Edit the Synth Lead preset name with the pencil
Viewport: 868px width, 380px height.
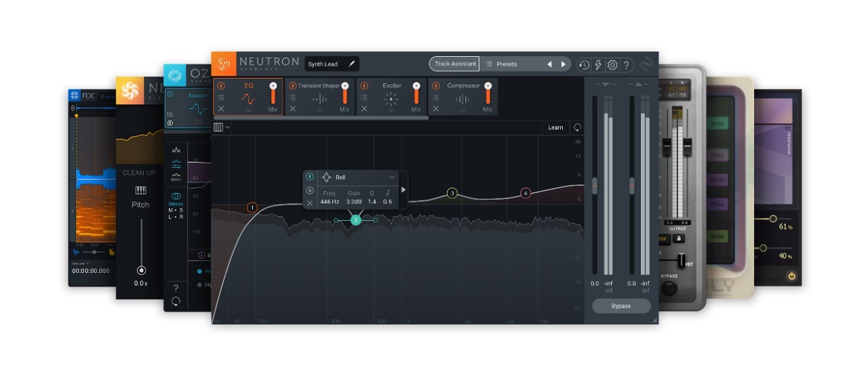(x=351, y=64)
